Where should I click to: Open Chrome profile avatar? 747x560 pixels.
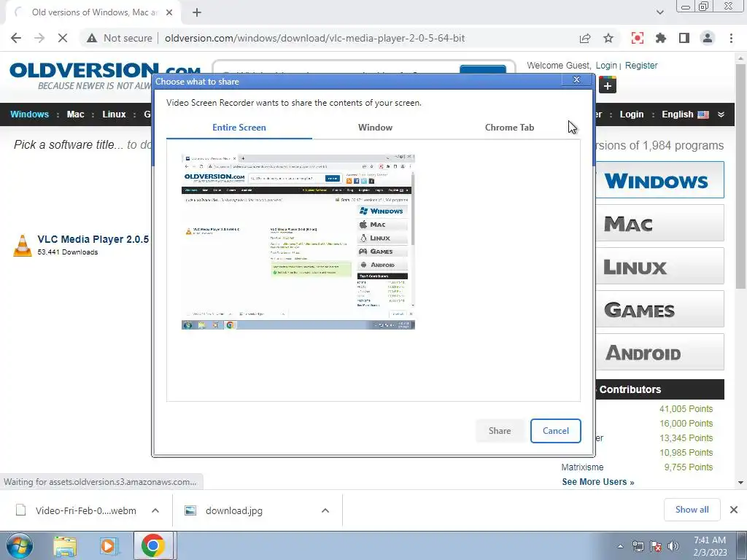point(708,38)
